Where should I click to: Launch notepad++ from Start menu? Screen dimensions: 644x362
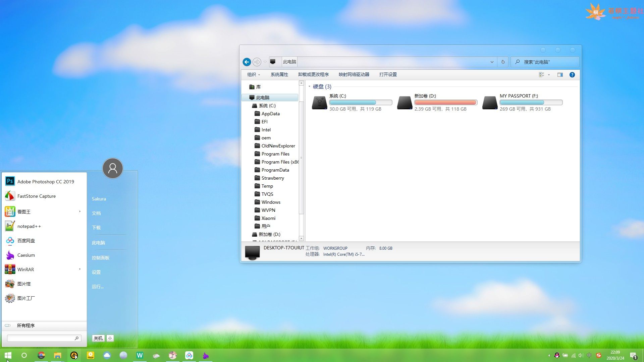pyautogui.click(x=44, y=226)
